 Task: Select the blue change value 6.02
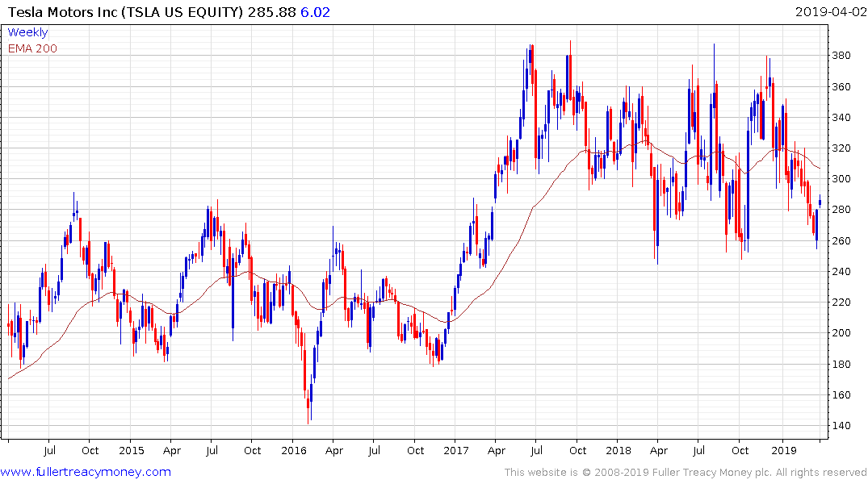click(316, 12)
